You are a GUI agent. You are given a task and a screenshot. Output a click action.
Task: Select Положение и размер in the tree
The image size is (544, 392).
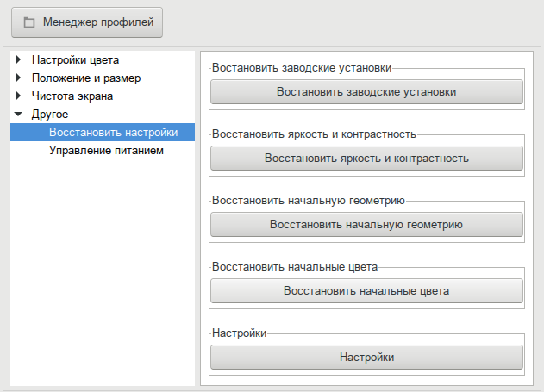click(x=86, y=78)
